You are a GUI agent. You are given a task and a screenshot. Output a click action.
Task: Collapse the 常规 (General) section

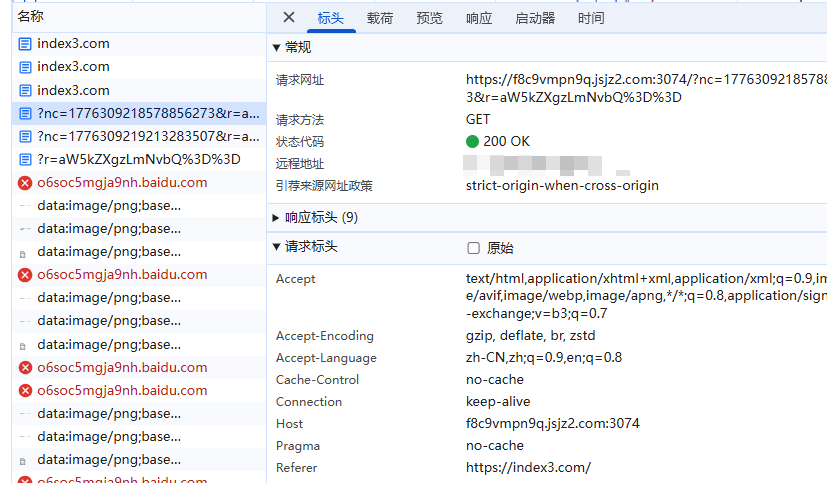click(277, 48)
